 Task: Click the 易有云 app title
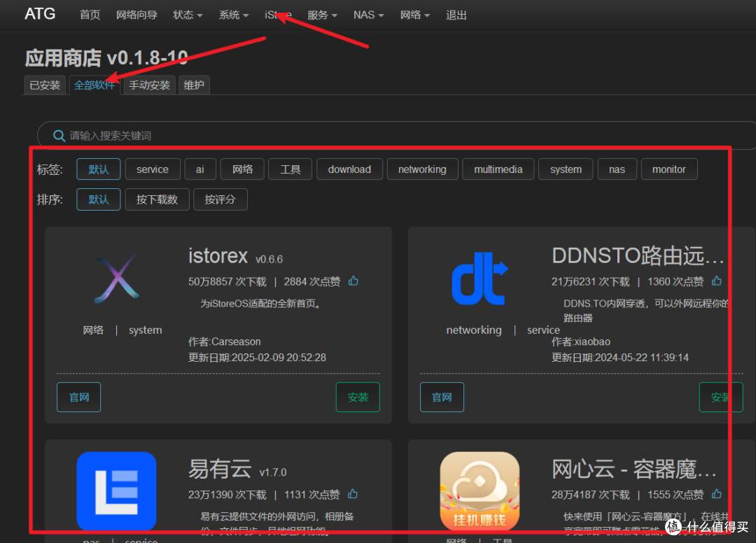pos(220,468)
